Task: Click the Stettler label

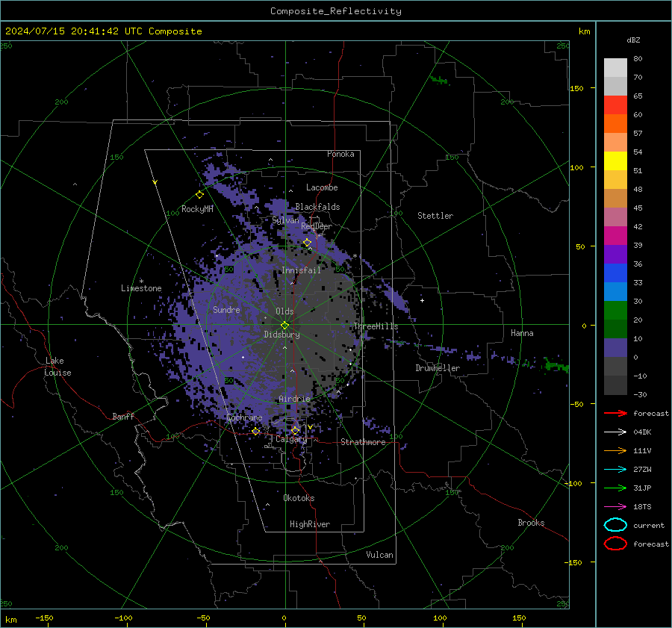Action: click(x=435, y=216)
